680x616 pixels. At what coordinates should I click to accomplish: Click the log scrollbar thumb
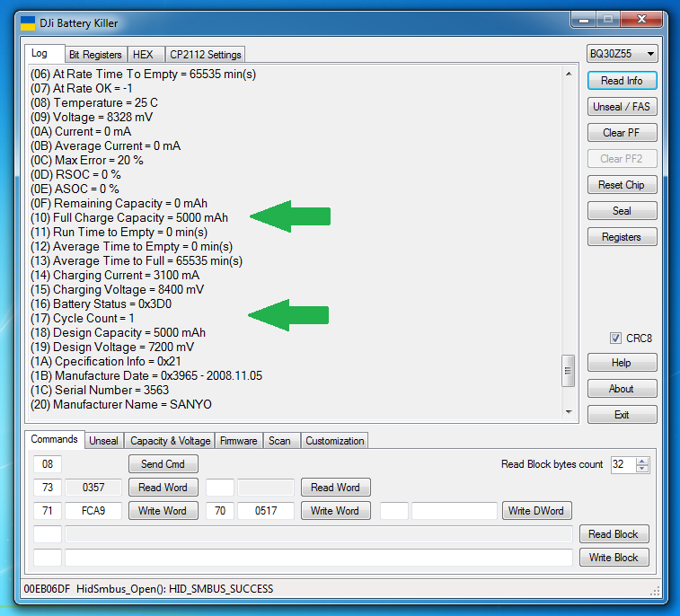coord(568,371)
